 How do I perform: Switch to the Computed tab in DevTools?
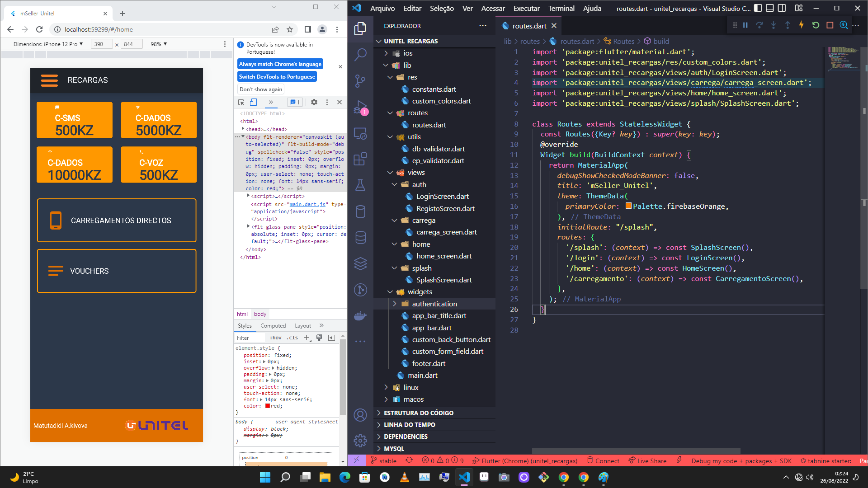[273, 325]
